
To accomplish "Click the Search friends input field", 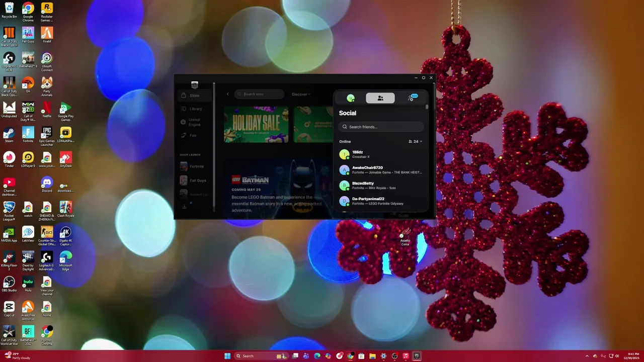I will [x=381, y=127].
